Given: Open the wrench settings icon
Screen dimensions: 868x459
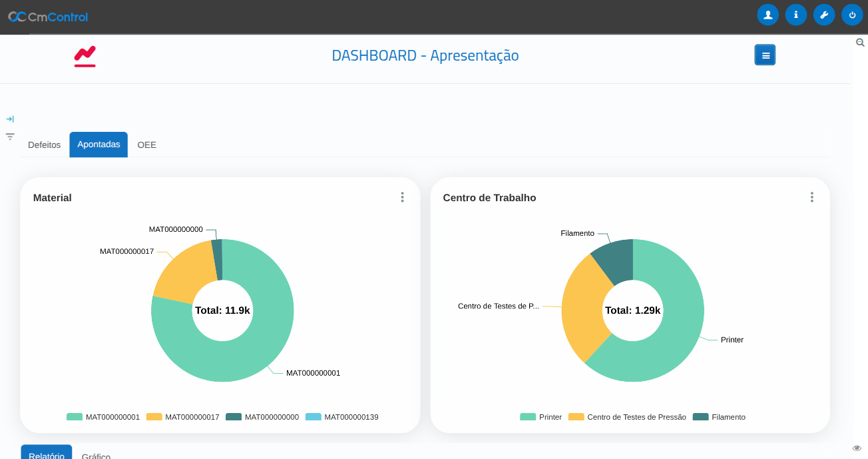Looking at the screenshot, I should click(x=823, y=15).
